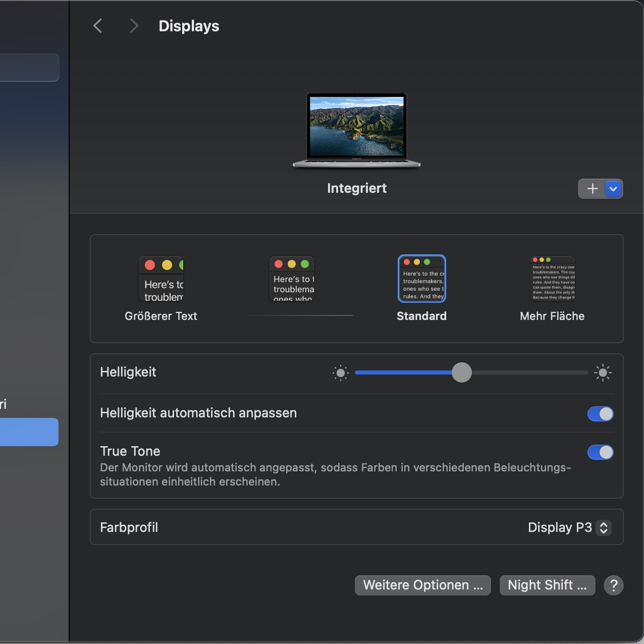Image resolution: width=644 pixels, height=644 pixels.
Task: Open the Farbprofil Display P3 selector
Action: [x=569, y=527]
